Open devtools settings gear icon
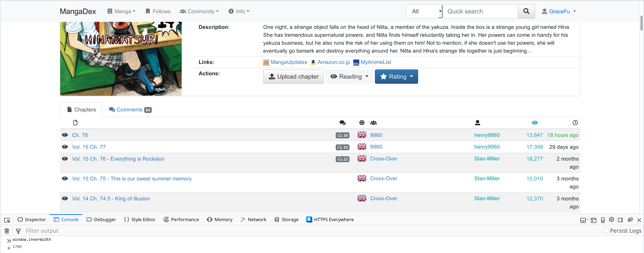This screenshot has width=644, height=253. point(611,219)
